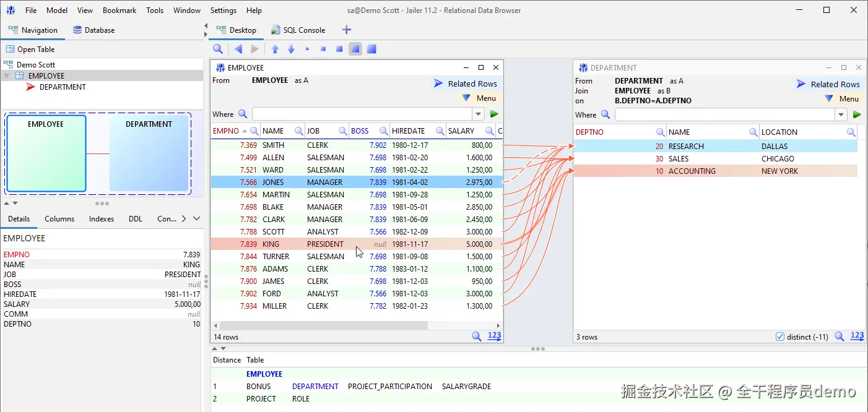868x412 pixels.
Task: Select the highlighted large layout size toggle
Action: 355,49
